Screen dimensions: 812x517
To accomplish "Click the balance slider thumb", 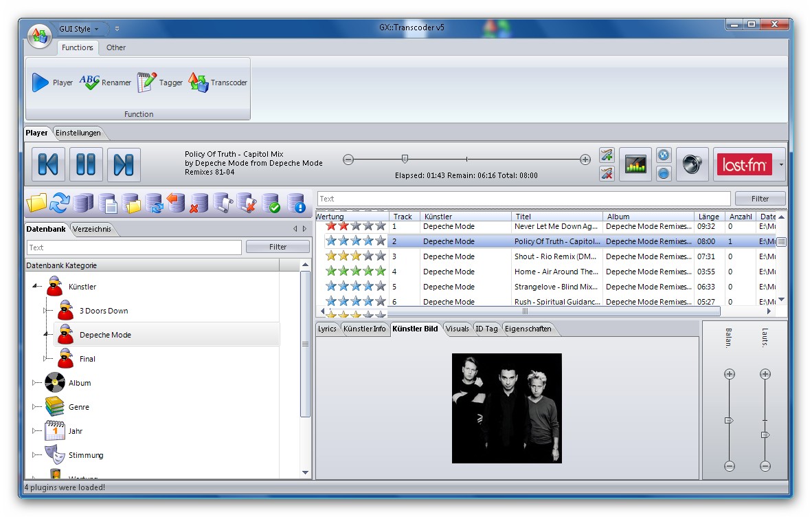I will [x=729, y=420].
